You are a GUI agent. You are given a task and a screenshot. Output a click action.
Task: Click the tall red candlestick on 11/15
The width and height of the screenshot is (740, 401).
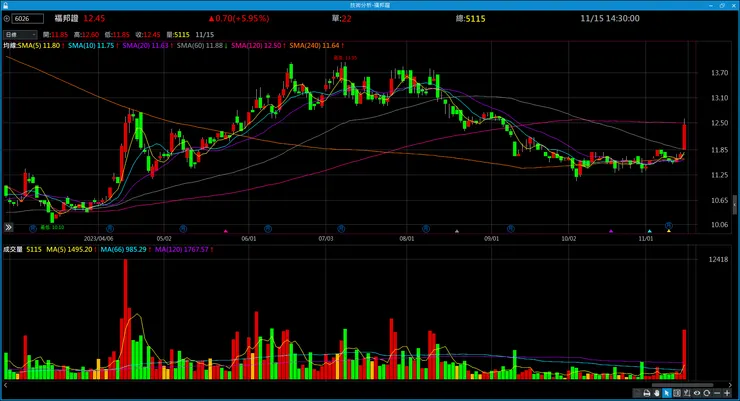click(x=684, y=137)
